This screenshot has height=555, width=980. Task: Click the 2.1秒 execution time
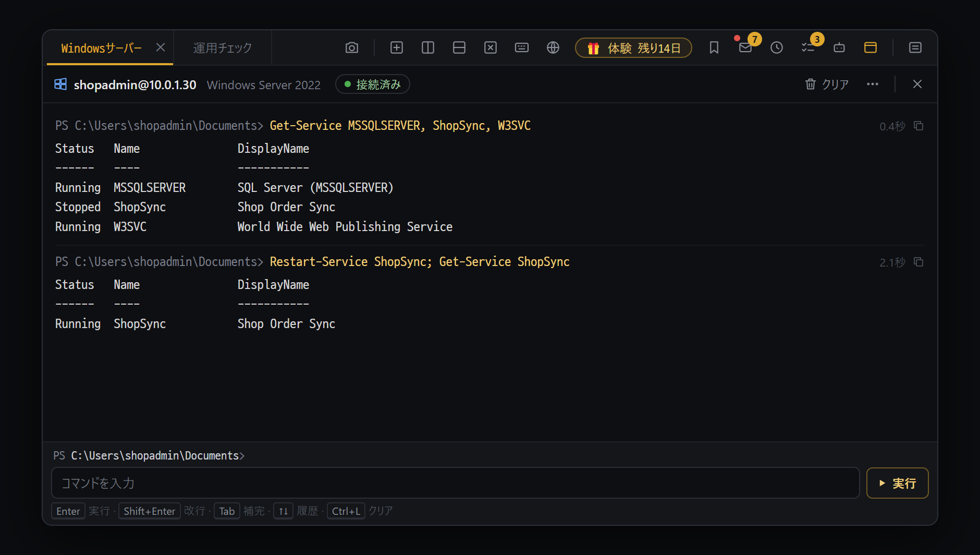pos(892,262)
